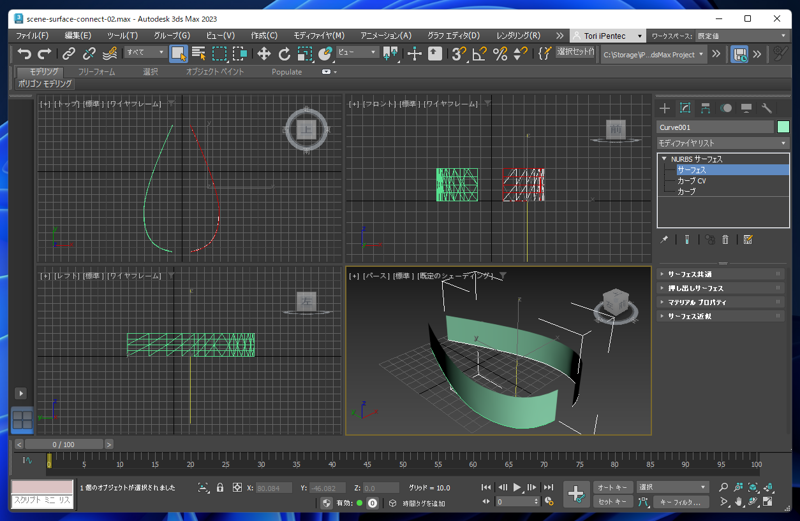The image size is (800, 521).
Task: Expand the サーフェス共通 rollout
Action: tap(690, 274)
